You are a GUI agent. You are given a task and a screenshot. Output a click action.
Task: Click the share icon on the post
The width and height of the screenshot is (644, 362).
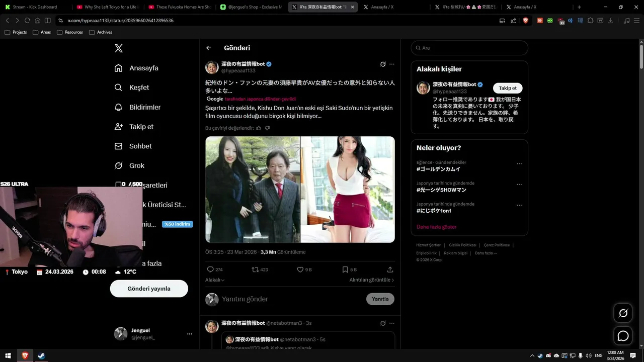(x=390, y=269)
